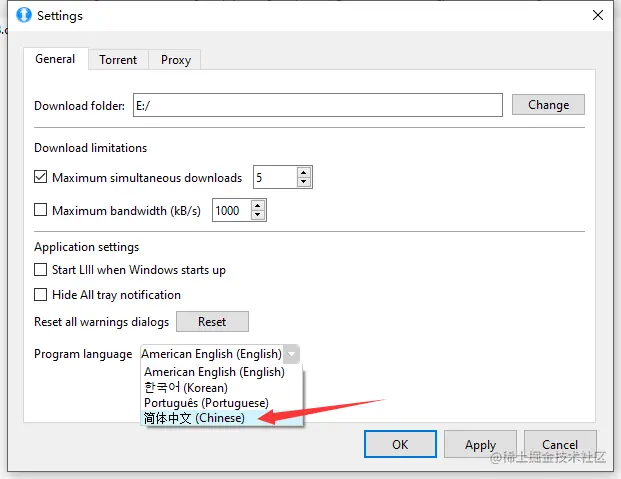Switch to the General tab
The image size is (621, 479).
pyautogui.click(x=55, y=59)
